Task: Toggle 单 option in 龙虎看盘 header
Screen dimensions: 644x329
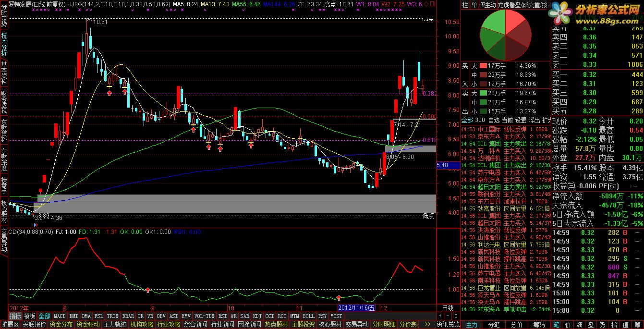Action: click(474, 5)
